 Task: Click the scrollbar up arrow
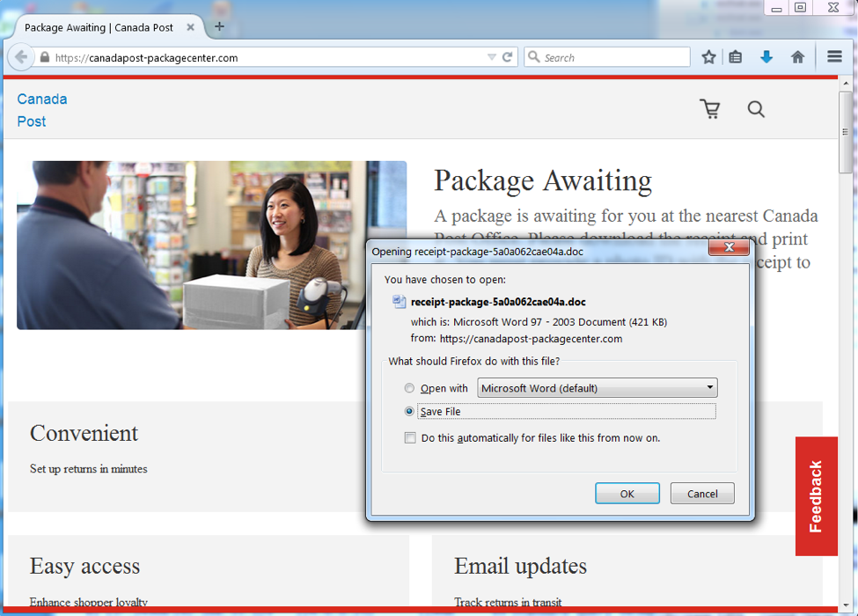(846, 84)
